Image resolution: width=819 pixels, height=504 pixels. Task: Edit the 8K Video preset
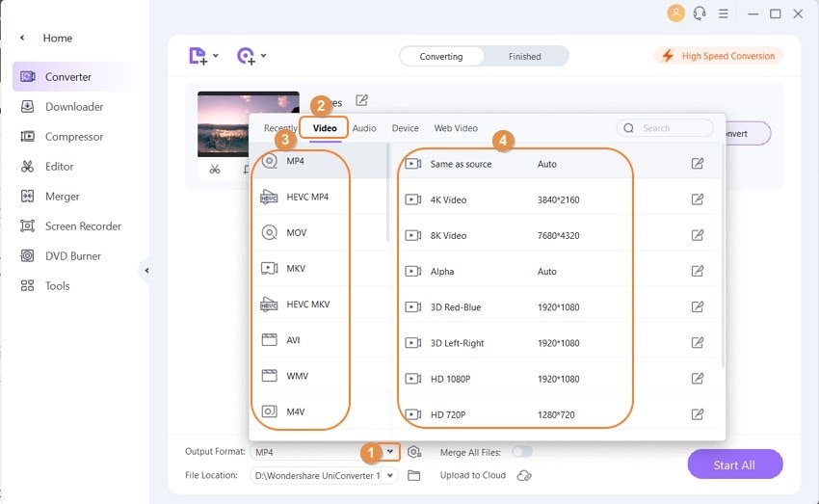coord(698,235)
